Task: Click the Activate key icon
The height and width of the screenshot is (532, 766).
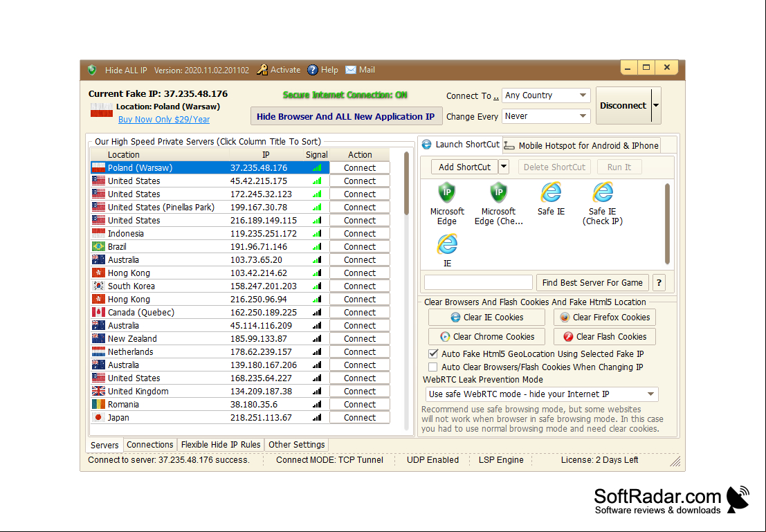Action: coord(262,70)
